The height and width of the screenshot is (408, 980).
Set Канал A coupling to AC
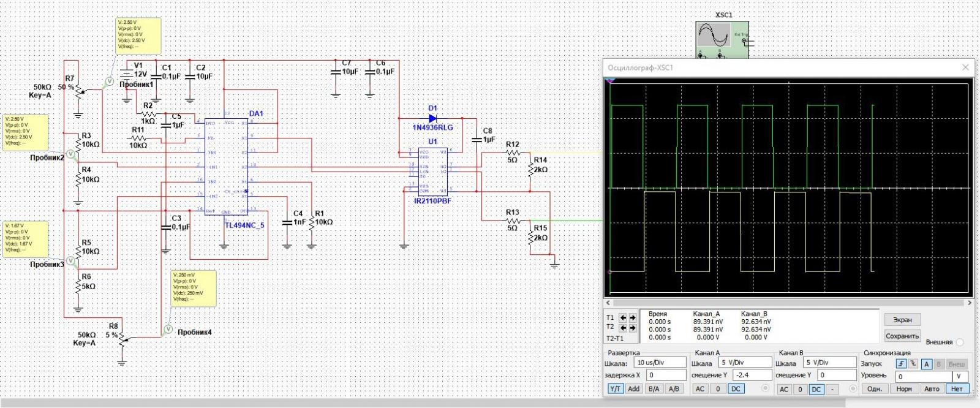coord(701,389)
